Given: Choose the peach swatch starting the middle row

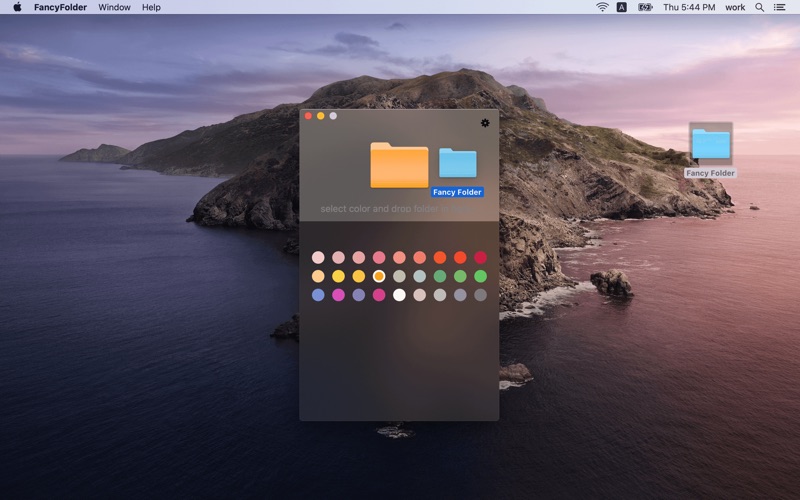Looking at the screenshot, I should pos(318,276).
